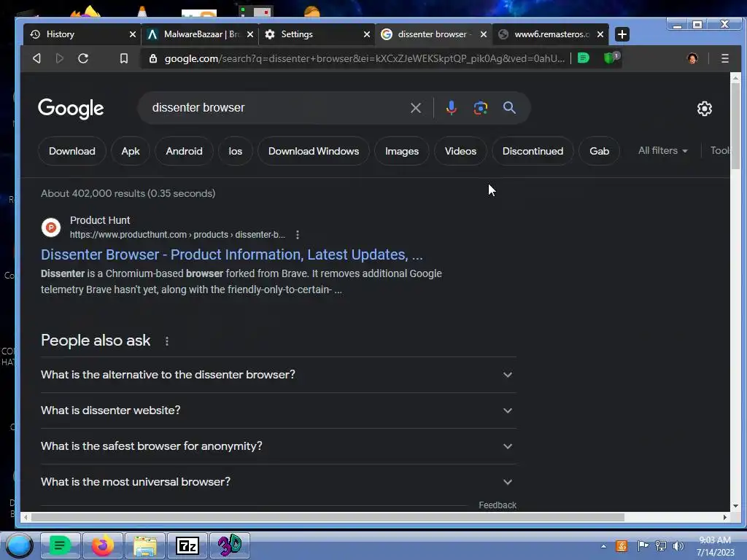Open the clock showing 9:03 AM

[715, 546]
